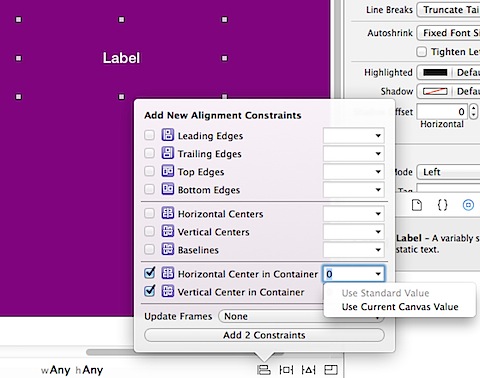
Task: Click the Label left-middle resize handle
Action: click(19, 58)
